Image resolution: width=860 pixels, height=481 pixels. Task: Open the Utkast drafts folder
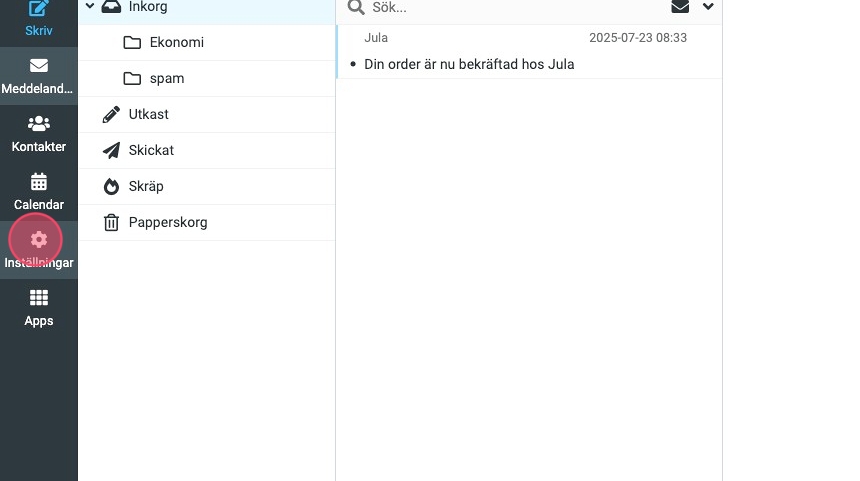click(148, 115)
